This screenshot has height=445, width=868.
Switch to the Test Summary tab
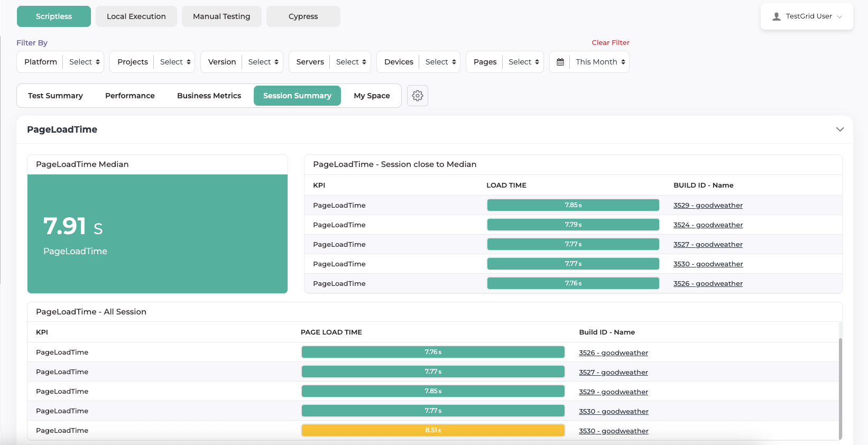click(x=56, y=96)
